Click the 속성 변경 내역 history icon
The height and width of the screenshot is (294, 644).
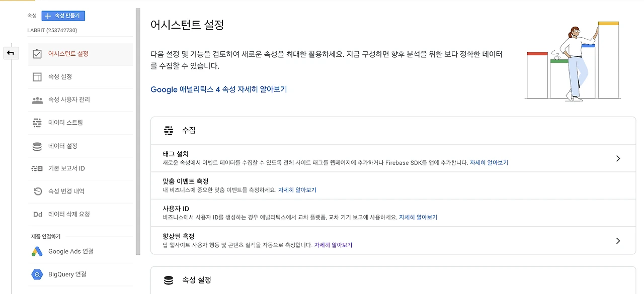37,191
